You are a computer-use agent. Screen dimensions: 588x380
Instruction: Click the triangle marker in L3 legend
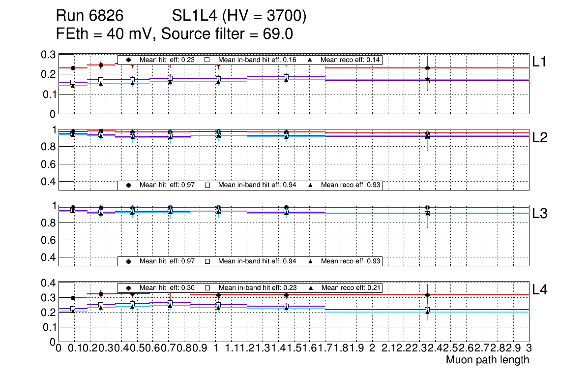(x=311, y=261)
